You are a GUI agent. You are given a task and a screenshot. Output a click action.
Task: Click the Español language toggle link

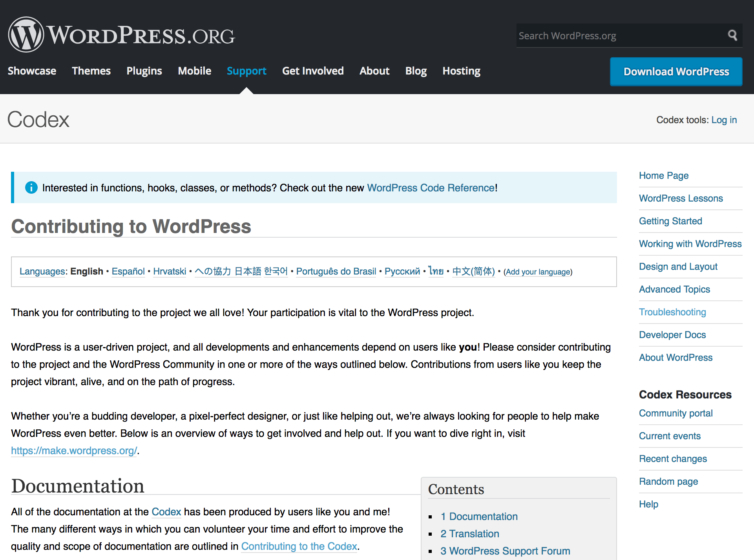128,271
